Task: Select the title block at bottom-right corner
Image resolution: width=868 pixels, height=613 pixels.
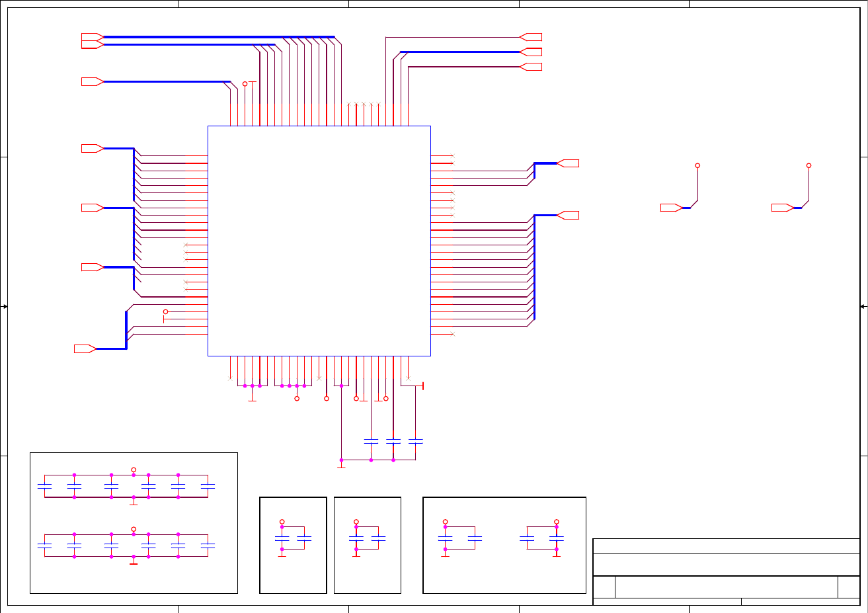Action: pos(727,571)
